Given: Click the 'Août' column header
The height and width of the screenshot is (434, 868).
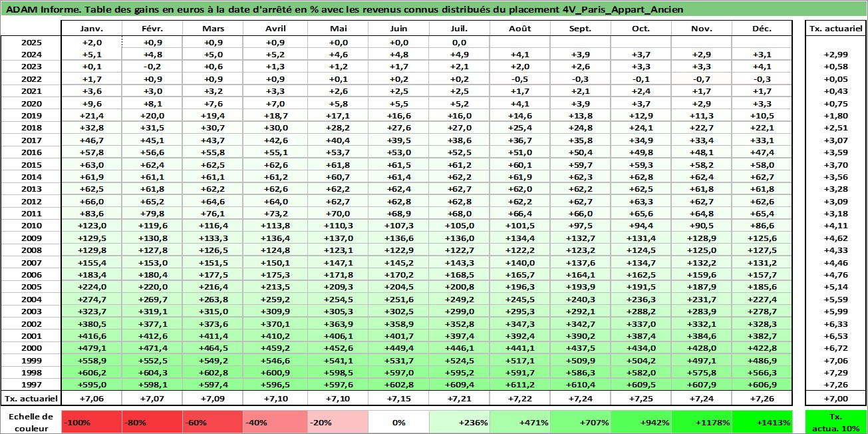Looking at the screenshot, I should click(x=519, y=29).
